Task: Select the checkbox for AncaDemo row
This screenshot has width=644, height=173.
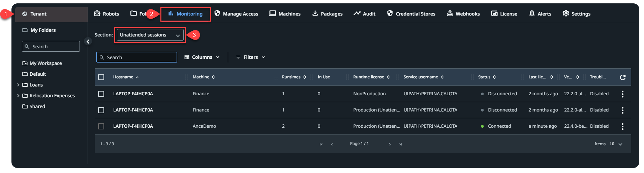Action: tap(101, 126)
